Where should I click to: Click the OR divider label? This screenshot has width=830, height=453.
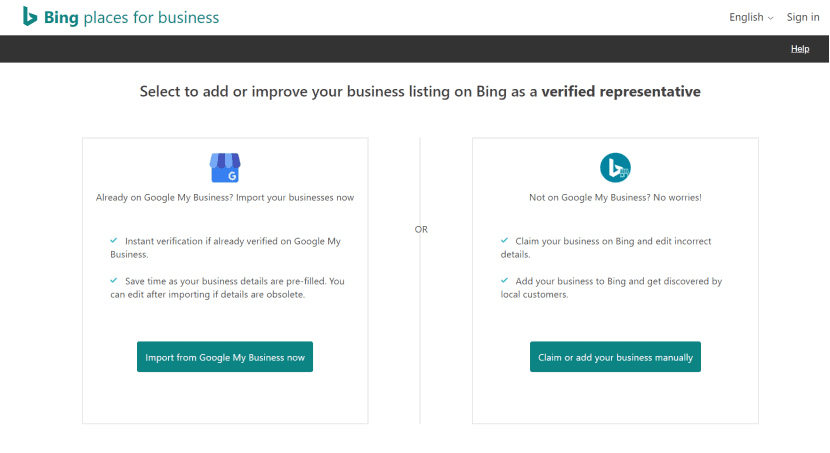pos(421,230)
